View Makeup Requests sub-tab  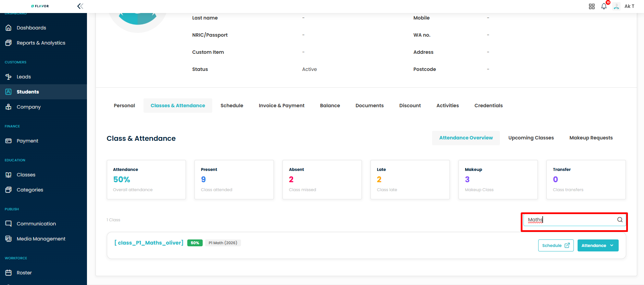coord(591,138)
